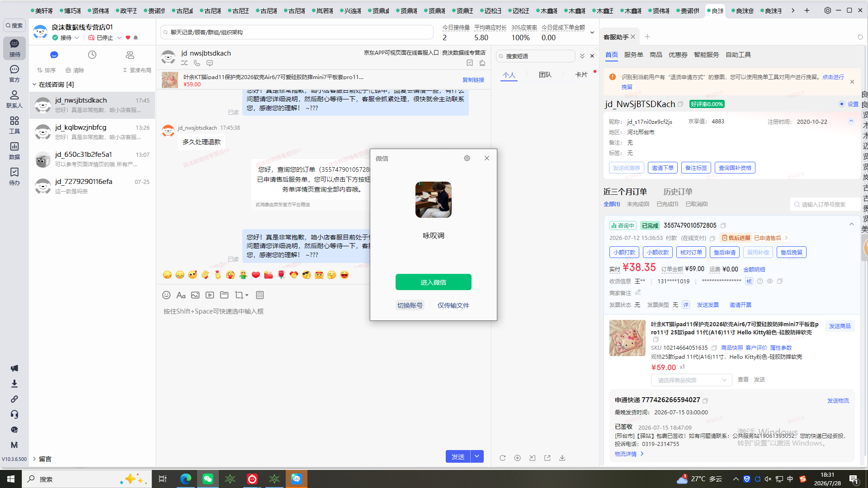868x488 pixels.
Task: Click the megaphone announcement icon in sidebar
Action: point(14,368)
